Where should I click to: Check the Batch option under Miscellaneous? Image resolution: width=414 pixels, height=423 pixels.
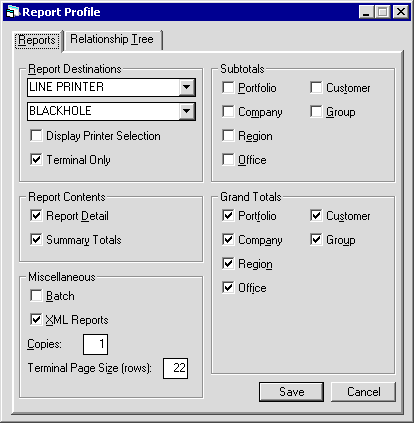click(36, 296)
